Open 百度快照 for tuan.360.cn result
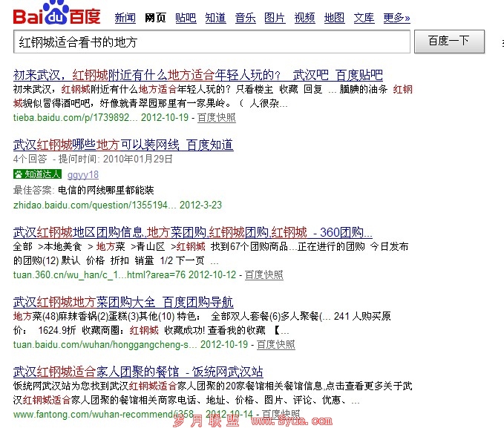Screen dimensions: 504x428 click(264, 274)
